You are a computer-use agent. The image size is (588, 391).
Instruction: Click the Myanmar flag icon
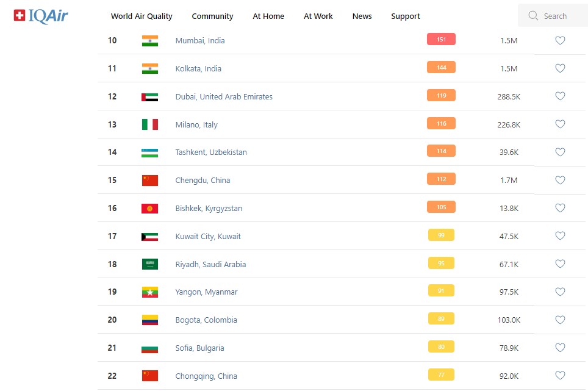pos(149,292)
